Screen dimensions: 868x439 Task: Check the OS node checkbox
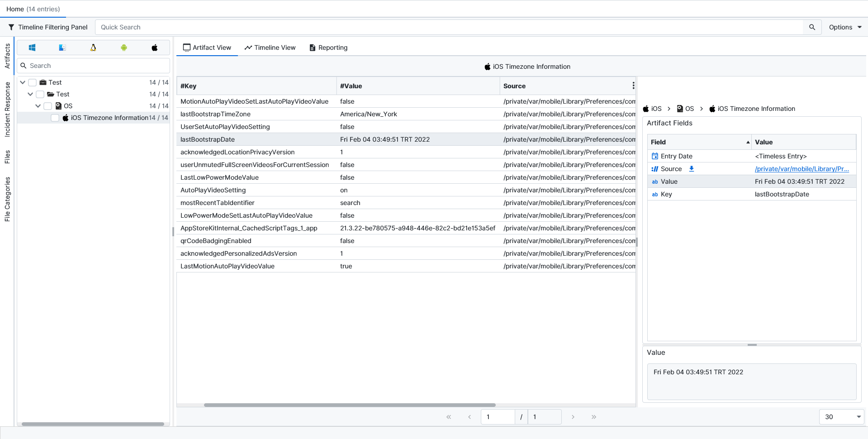tap(48, 106)
